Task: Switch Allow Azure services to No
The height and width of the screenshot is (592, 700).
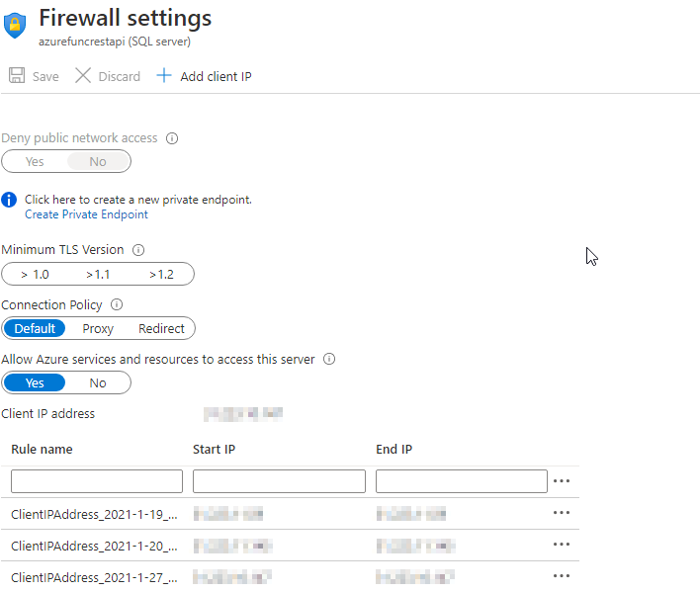Action: (x=98, y=383)
